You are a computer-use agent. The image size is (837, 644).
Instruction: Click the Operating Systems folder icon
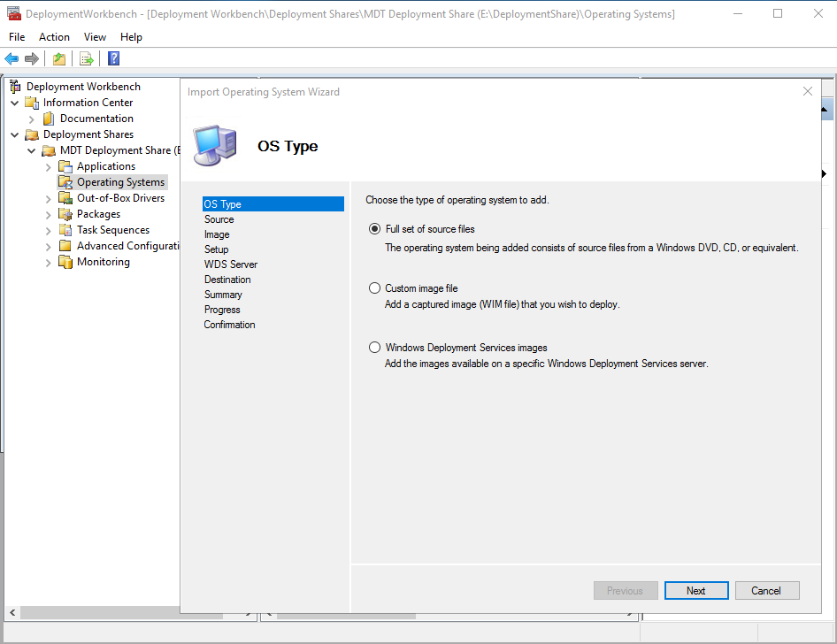pyautogui.click(x=65, y=182)
